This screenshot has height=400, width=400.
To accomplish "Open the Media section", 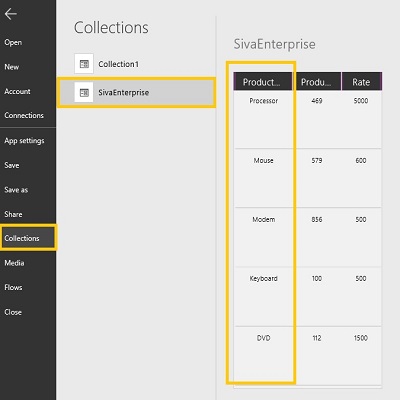I will click(14, 263).
